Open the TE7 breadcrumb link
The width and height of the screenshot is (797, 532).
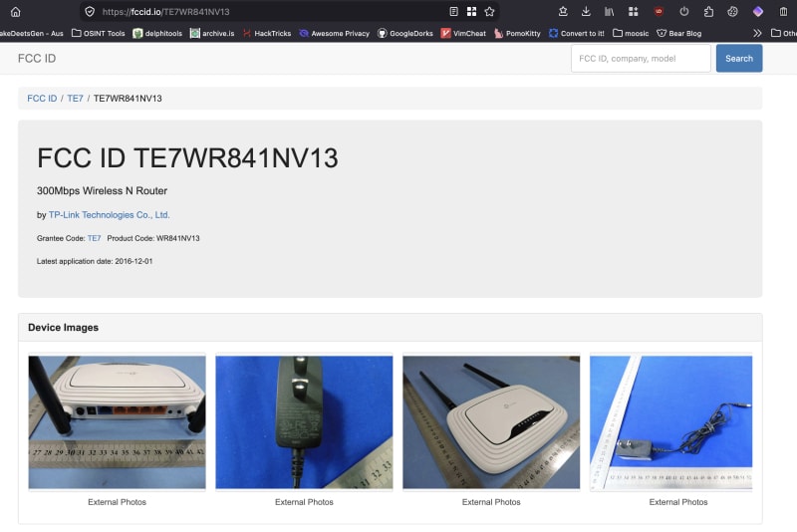(x=75, y=98)
